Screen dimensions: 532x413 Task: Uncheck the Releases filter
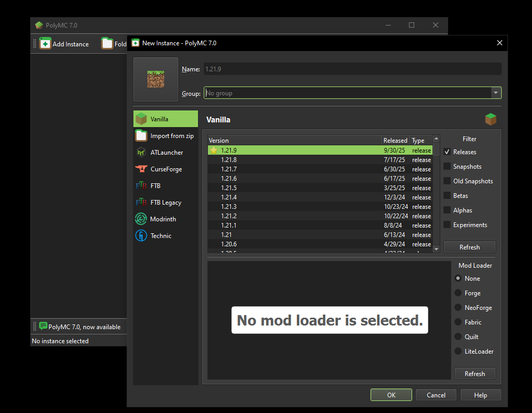pyautogui.click(x=447, y=152)
